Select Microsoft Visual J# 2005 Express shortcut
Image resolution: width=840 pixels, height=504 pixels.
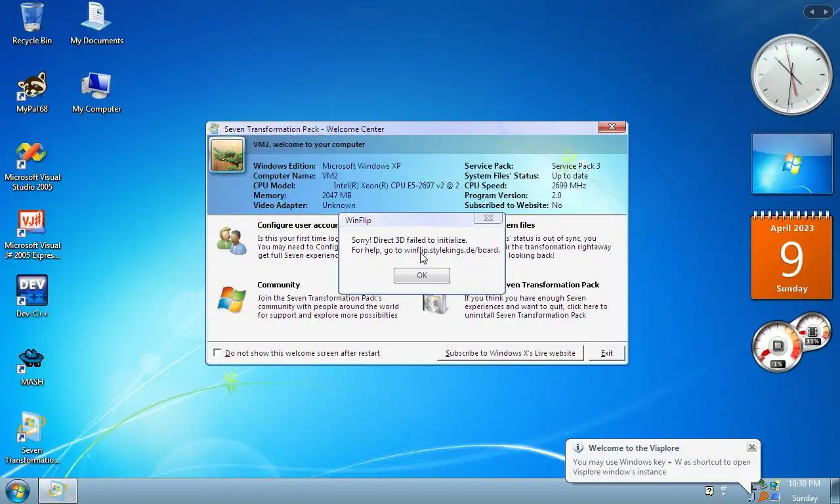(31, 234)
